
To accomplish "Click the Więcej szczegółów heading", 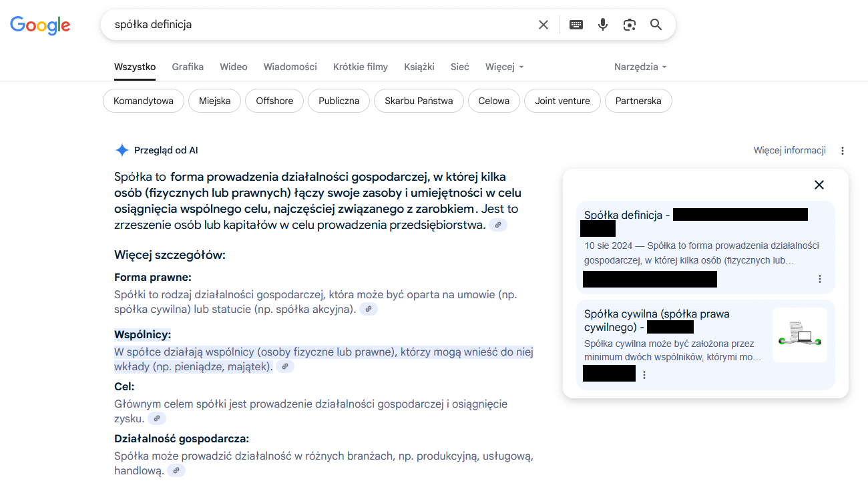I will (170, 255).
